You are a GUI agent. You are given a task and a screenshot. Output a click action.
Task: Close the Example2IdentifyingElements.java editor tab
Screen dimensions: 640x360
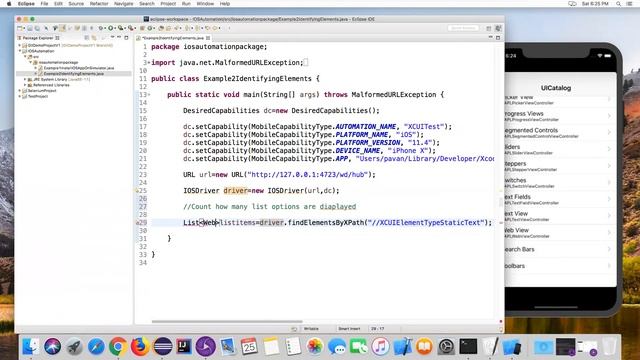tap(208, 38)
